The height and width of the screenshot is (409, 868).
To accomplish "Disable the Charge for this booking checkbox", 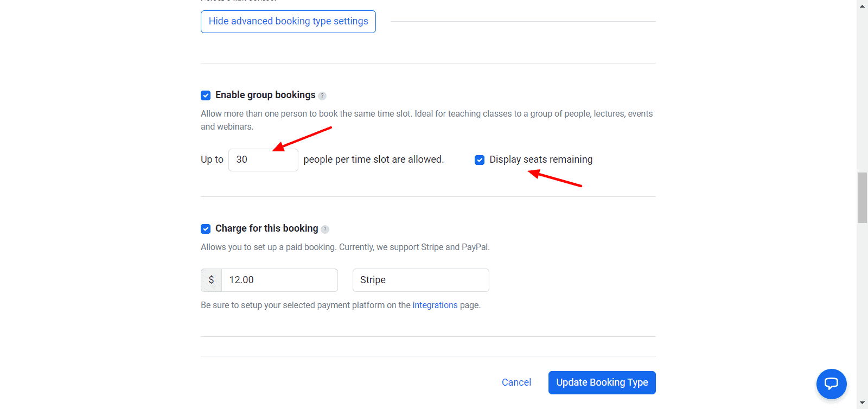I will click(x=206, y=229).
